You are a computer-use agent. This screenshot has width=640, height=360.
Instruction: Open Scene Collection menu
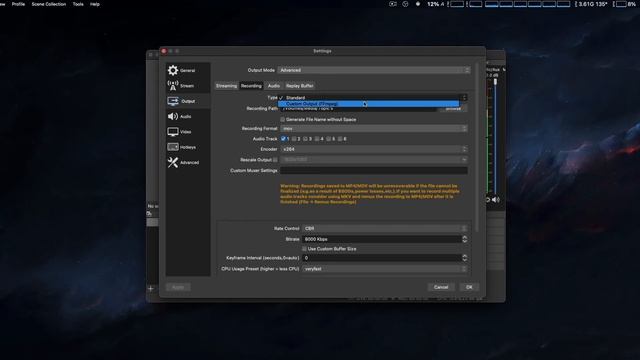coord(49,4)
